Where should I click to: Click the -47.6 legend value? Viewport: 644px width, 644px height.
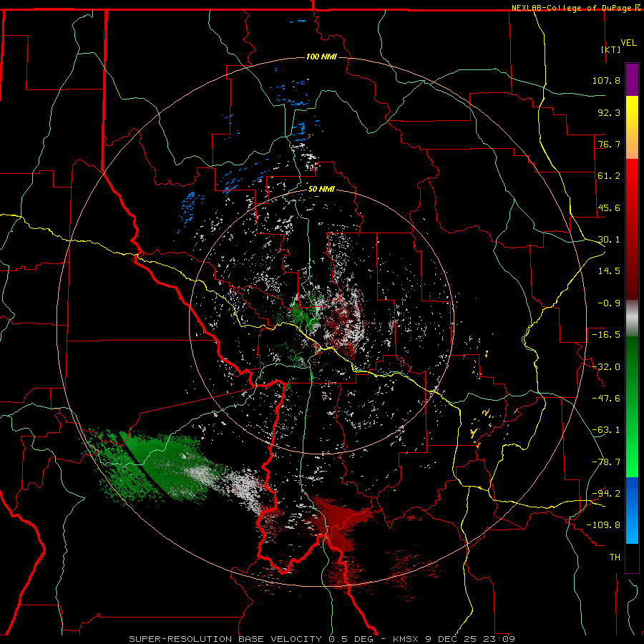click(606, 399)
